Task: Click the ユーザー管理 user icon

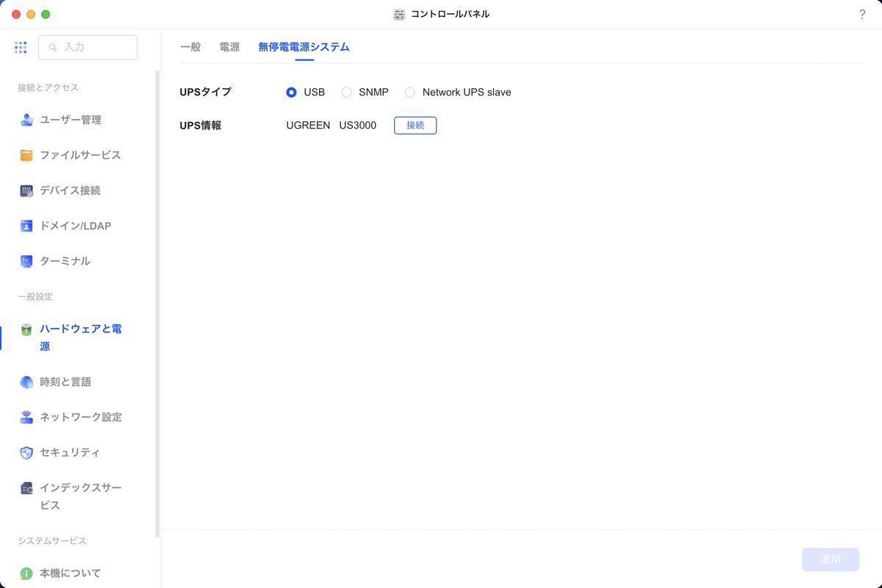Action: point(26,120)
